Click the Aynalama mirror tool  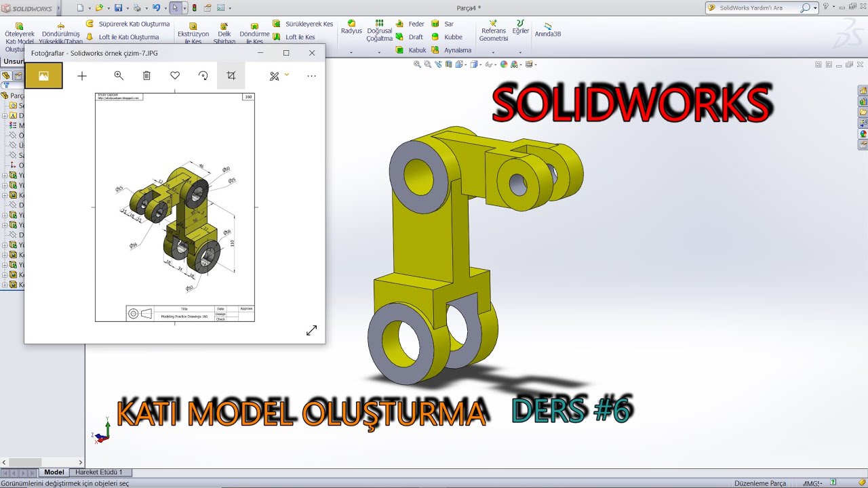451,50
